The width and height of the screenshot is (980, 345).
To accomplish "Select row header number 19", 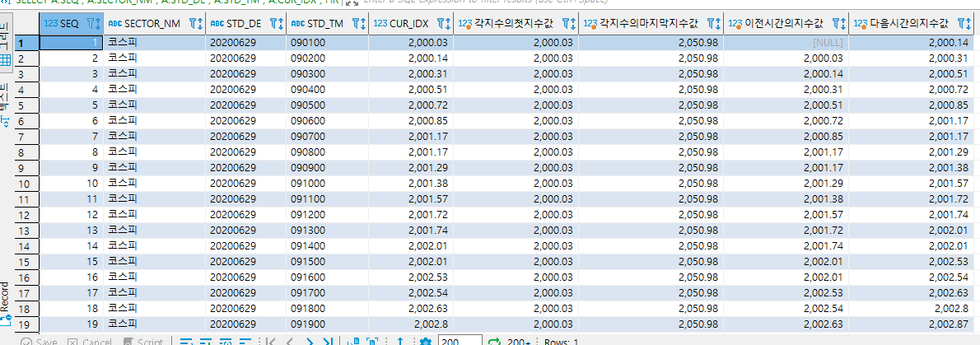I will tap(27, 324).
